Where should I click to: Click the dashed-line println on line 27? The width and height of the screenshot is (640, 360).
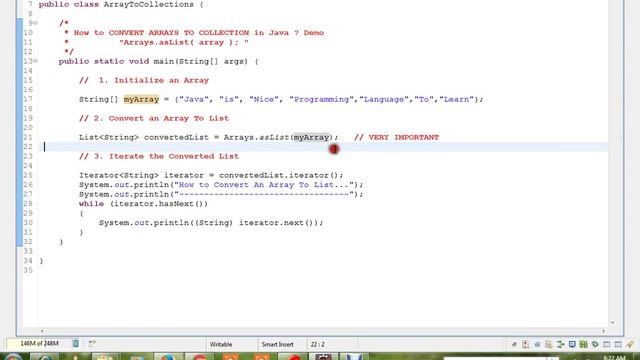pyautogui.click(x=221, y=194)
